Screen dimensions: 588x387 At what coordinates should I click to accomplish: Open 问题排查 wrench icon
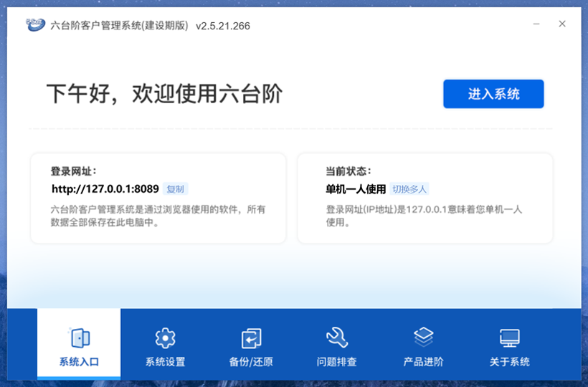pyautogui.click(x=337, y=338)
